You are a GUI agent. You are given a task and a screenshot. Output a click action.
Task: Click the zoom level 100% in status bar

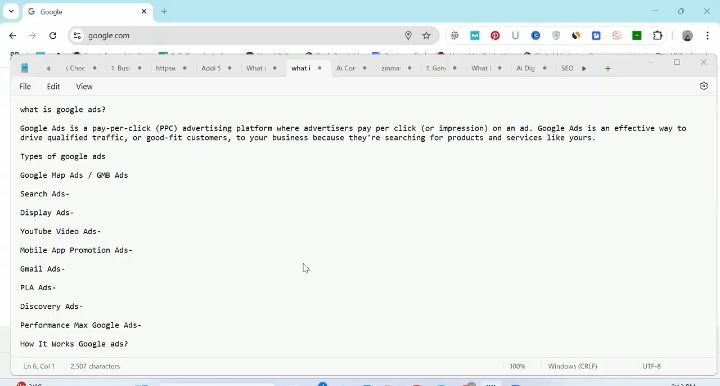pyautogui.click(x=517, y=366)
